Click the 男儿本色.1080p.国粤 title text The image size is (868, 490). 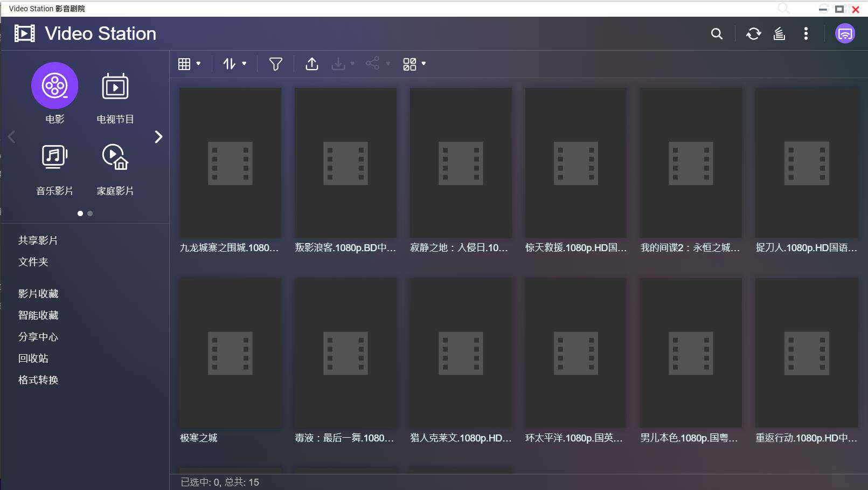[689, 438]
